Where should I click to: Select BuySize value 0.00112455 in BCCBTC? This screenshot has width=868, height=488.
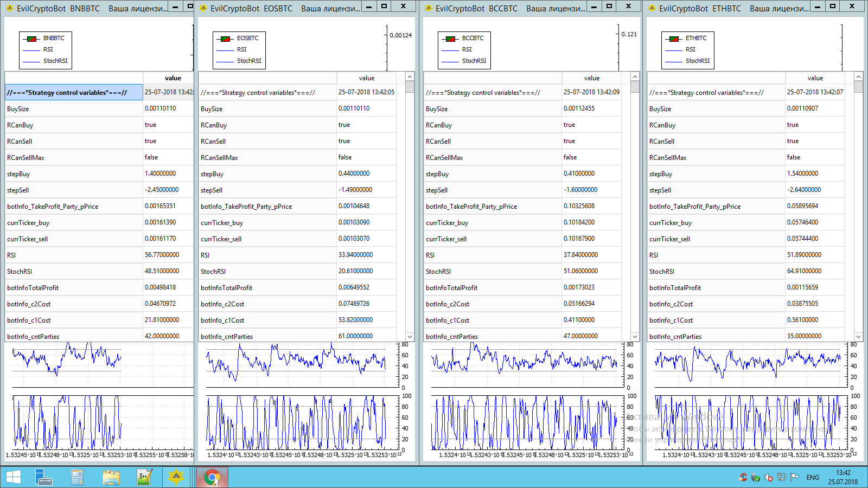[591, 108]
